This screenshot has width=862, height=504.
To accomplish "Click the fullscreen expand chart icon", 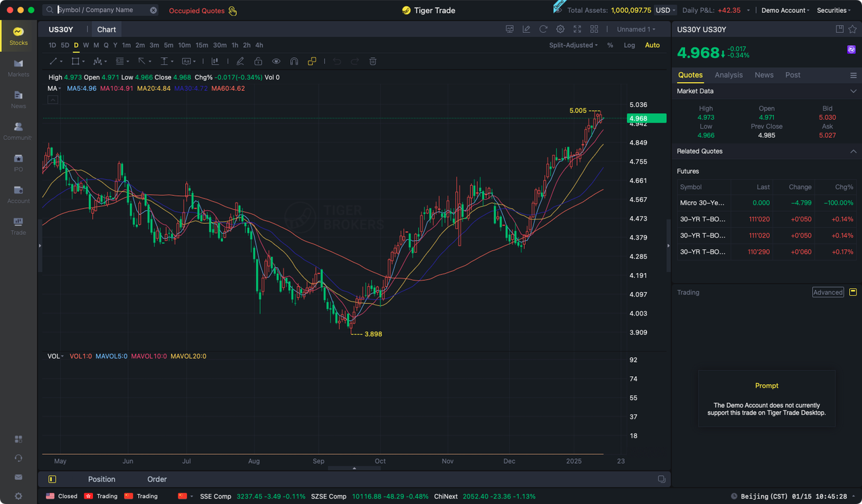I will coord(577,30).
